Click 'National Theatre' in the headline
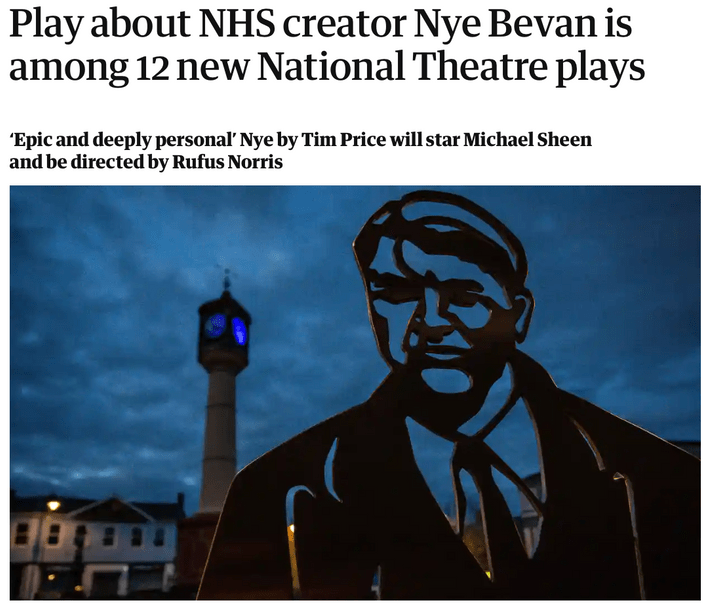 401,66
